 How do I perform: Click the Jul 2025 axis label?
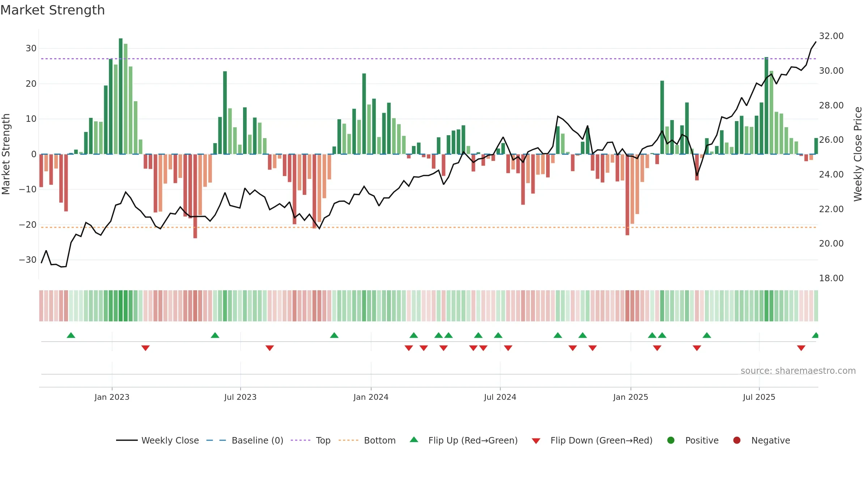coord(759,397)
